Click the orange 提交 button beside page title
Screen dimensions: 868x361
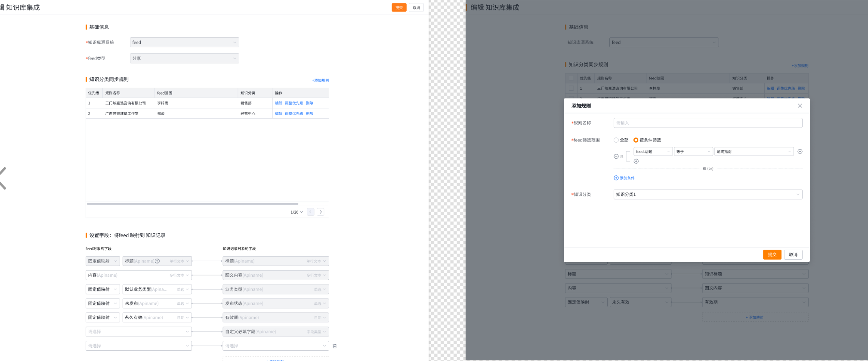(x=399, y=7)
